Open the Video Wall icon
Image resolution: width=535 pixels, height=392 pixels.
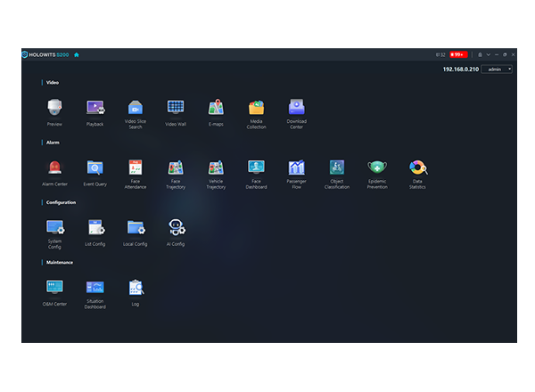point(176,108)
